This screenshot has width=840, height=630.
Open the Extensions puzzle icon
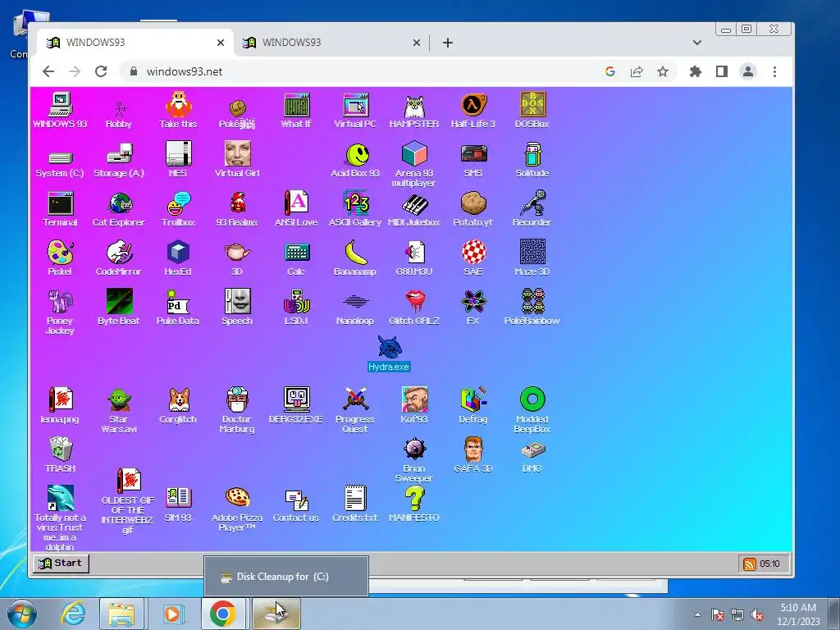pyautogui.click(x=696, y=71)
